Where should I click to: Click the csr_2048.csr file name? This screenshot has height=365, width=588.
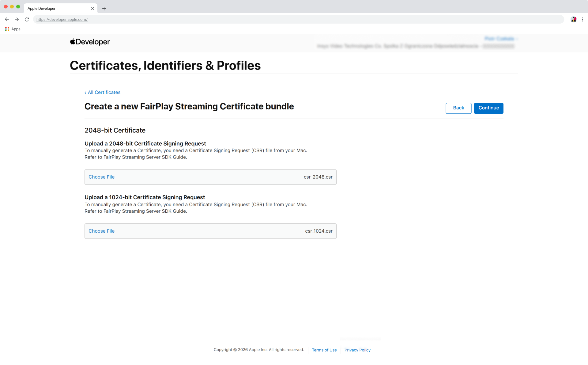[318, 177]
